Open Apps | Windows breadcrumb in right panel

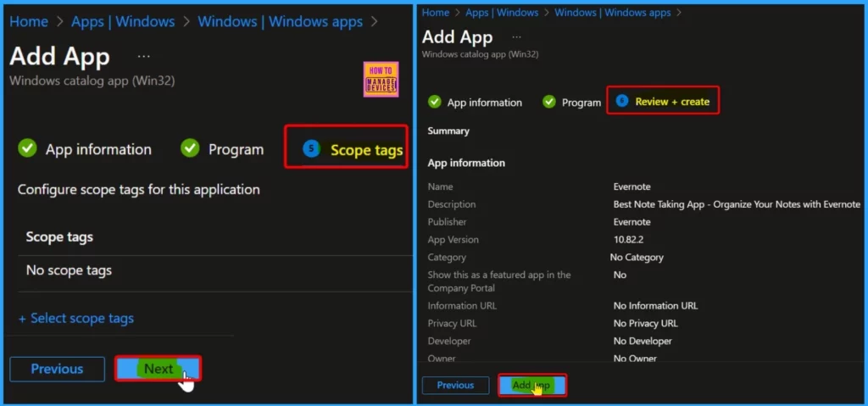point(502,12)
